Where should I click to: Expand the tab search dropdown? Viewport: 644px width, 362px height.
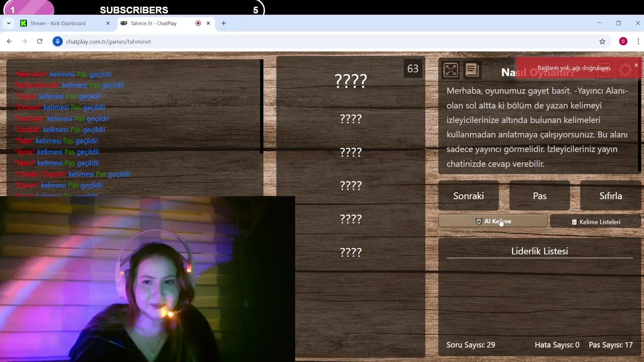tap(9, 23)
